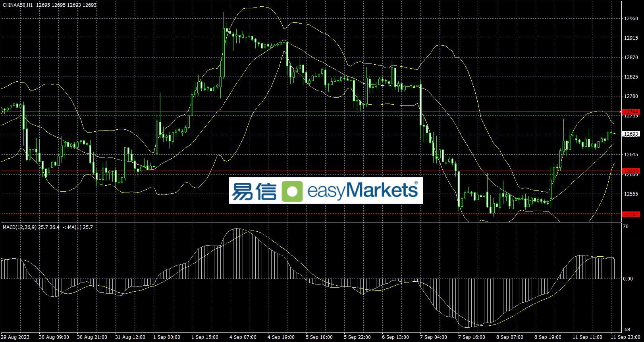Click the 7 Sep 16:00 time label
Viewport: 644px width, 342px height.
[x=472, y=337]
